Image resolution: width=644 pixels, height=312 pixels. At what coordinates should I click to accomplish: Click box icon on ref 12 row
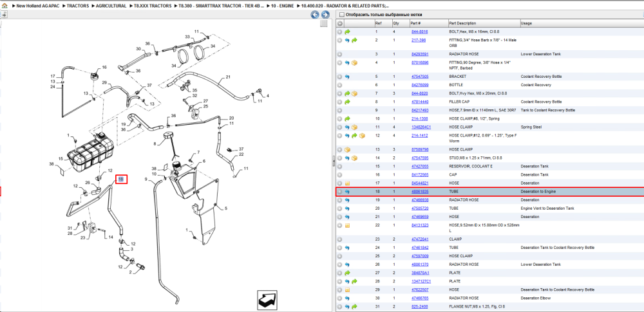(362, 136)
